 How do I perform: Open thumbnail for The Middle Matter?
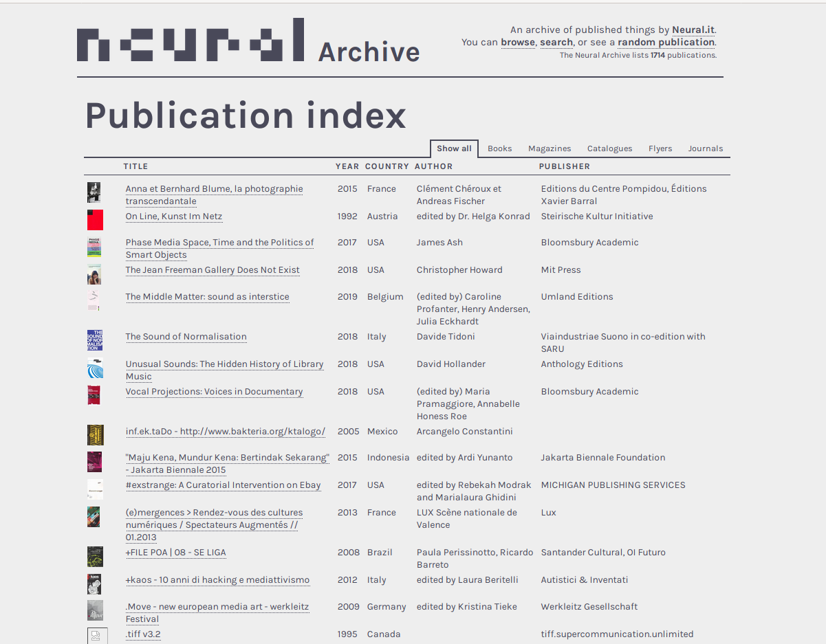pyautogui.click(x=94, y=300)
